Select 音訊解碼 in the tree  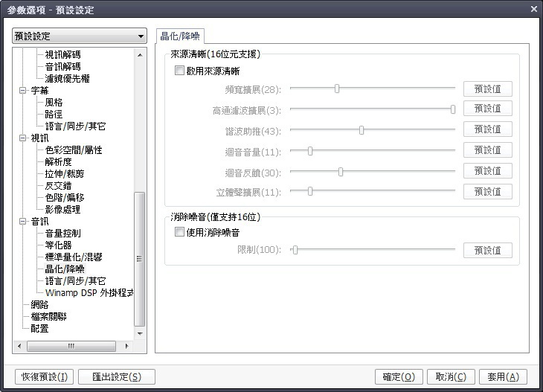(62, 66)
